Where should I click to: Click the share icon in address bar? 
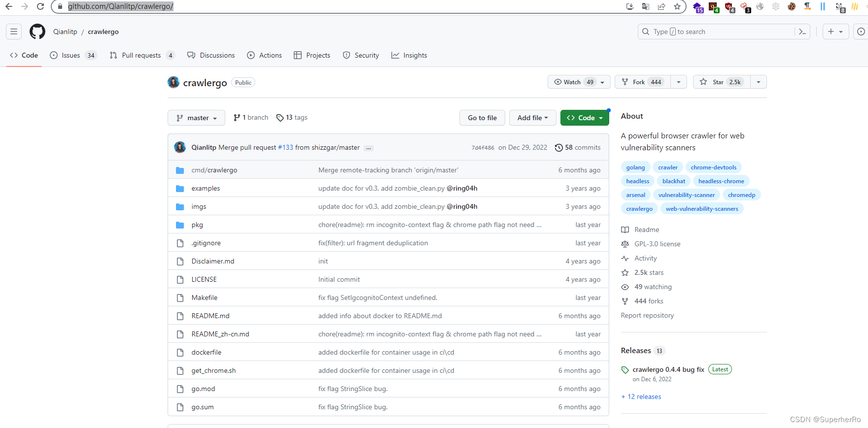point(661,6)
